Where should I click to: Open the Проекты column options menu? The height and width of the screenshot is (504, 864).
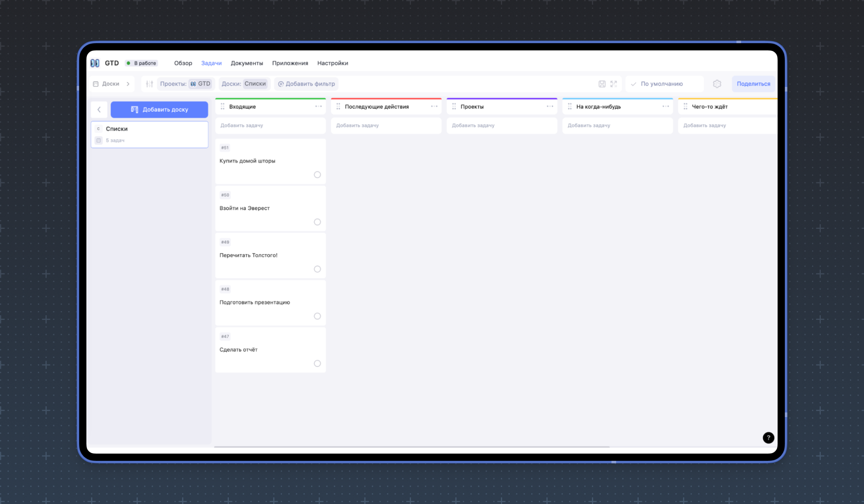[x=550, y=106]
